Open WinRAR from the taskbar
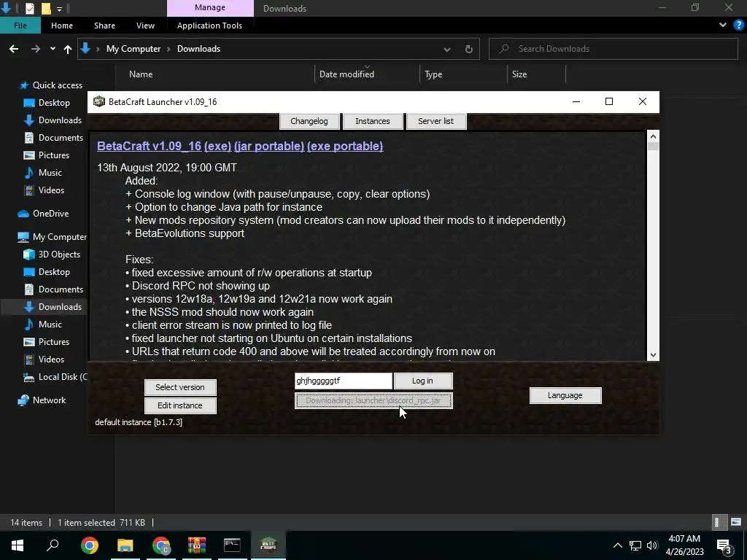Image resolution: width=747 pixels, height=560 pixels. point(196,545)
